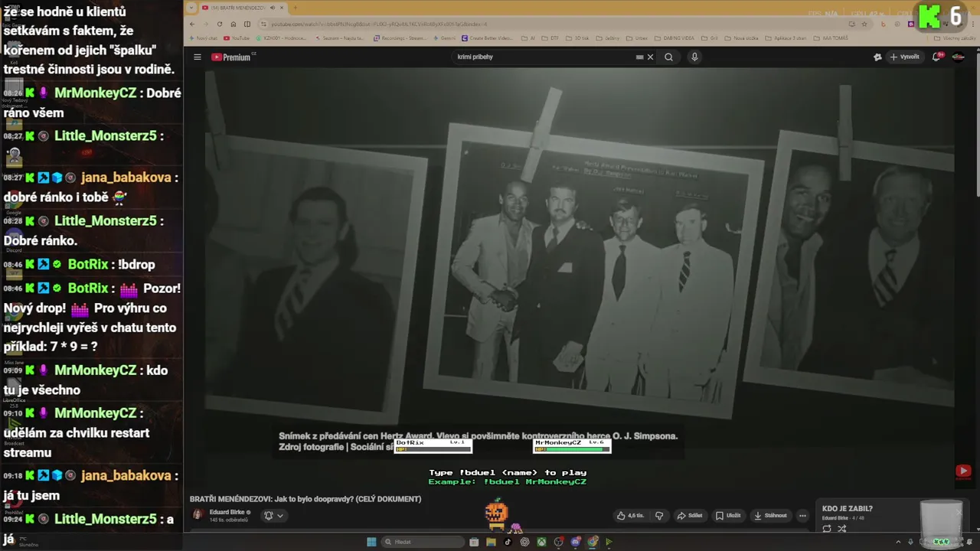
Task: Open MrMonkeyCZ username in 'Dobré ráno všem' message
Action: pyautogui.click(x=95, y=93)
